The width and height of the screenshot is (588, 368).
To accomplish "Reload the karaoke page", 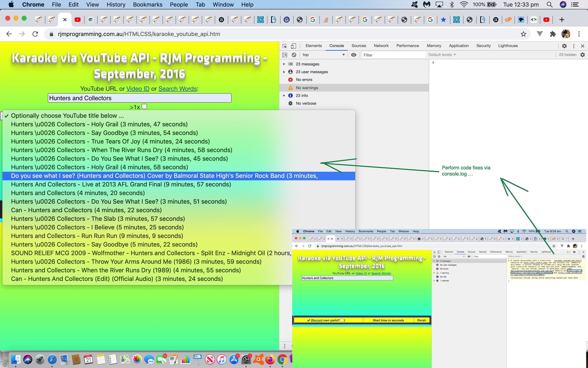I will [x=35, y=34].
